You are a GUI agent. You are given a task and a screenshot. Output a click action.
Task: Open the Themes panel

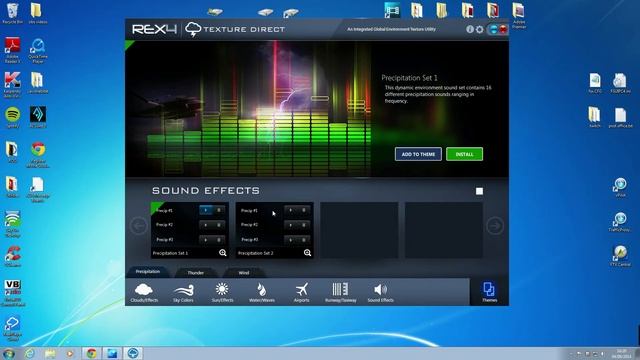(x=489, y=292)
